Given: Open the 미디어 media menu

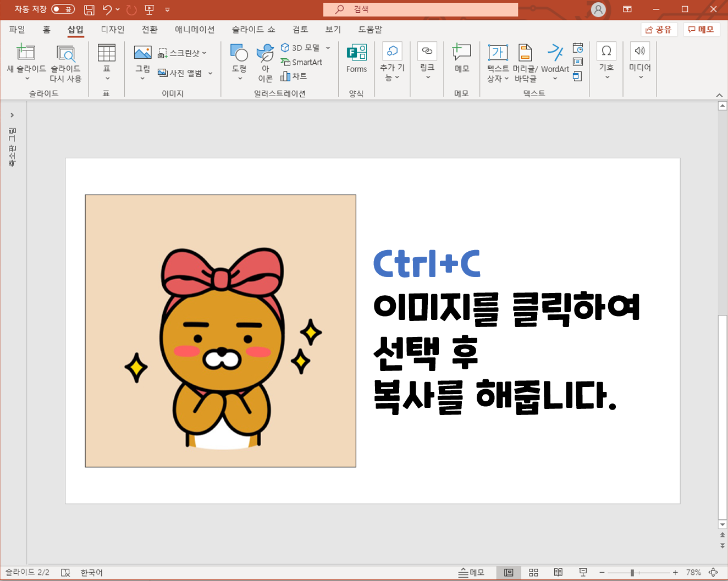Looking at the screenshot, I should click(x=640, y=61).
